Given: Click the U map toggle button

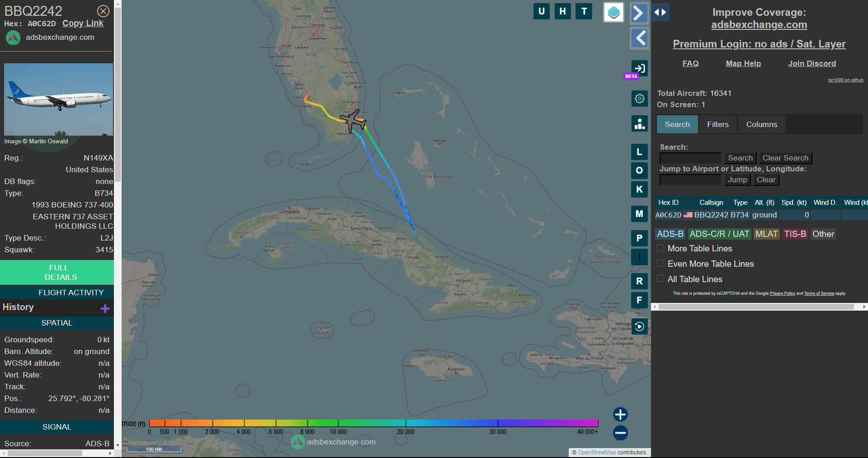Looking at the screenshot, I should click(x=542, y=11).
